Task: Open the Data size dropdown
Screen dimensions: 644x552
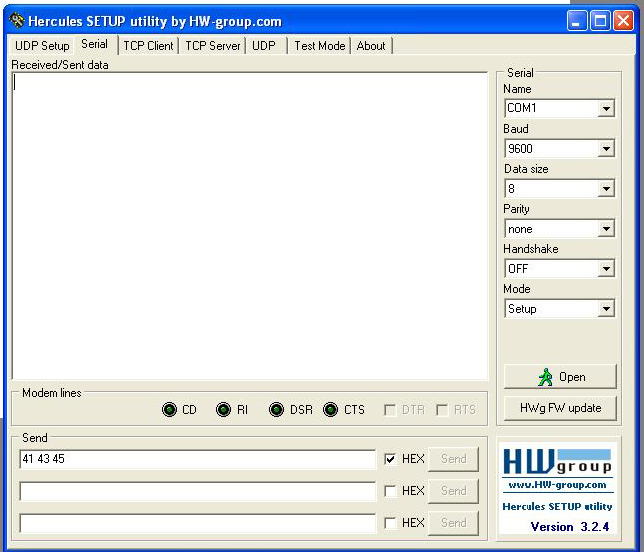Action: click(606, 189)
